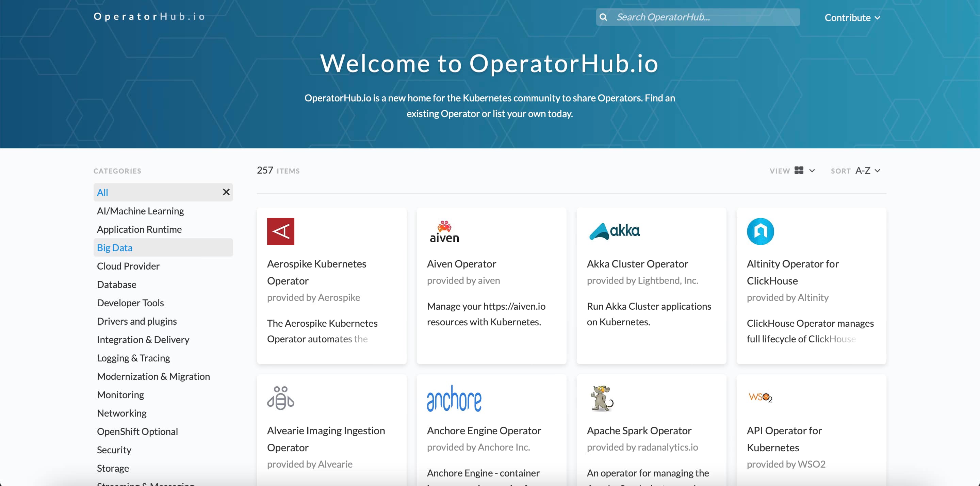
Task: Open the Contribute dropdown menu
Action: coord(852,17)
